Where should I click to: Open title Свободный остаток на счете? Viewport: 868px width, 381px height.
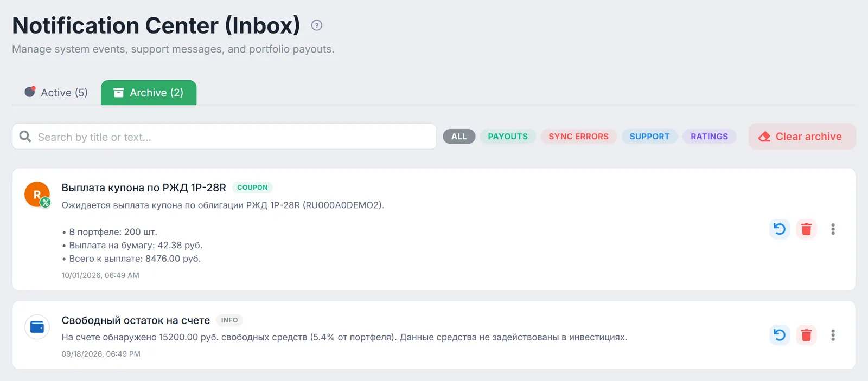(136, 320)
